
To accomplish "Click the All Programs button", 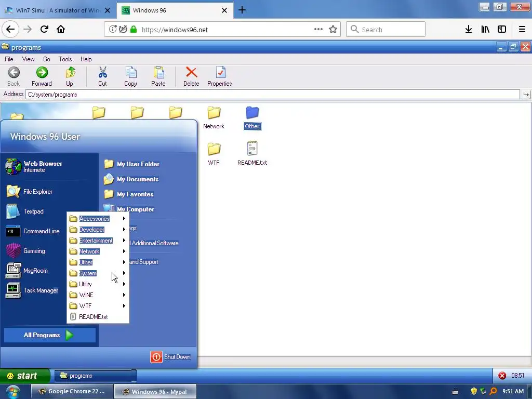I will point(49,335).
